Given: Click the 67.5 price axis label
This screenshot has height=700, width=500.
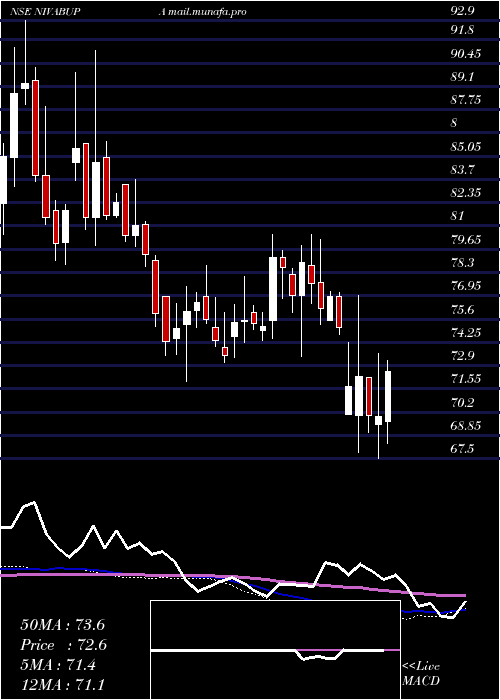Looking at the screenshot, I should point(462,449).
